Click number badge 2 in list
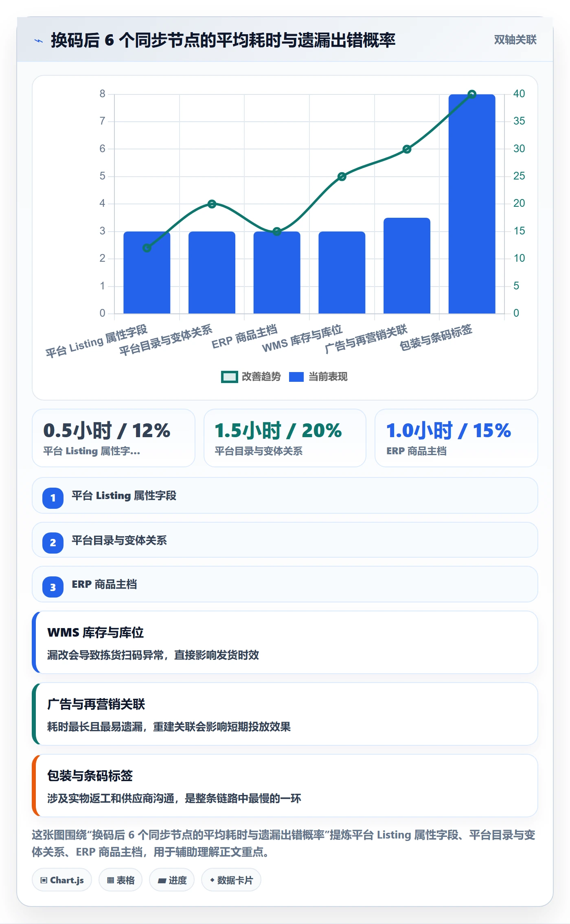 53,543
